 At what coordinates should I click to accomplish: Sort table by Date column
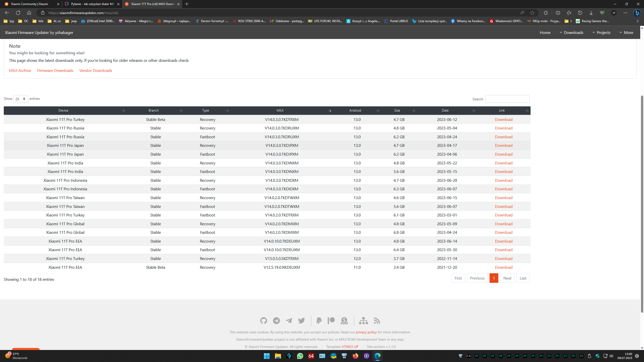[x=445, y=110]
